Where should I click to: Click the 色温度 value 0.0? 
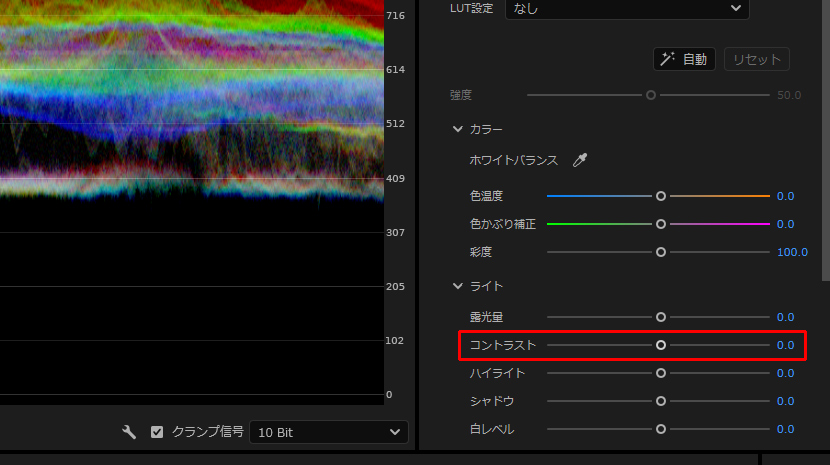click(786, 196)
